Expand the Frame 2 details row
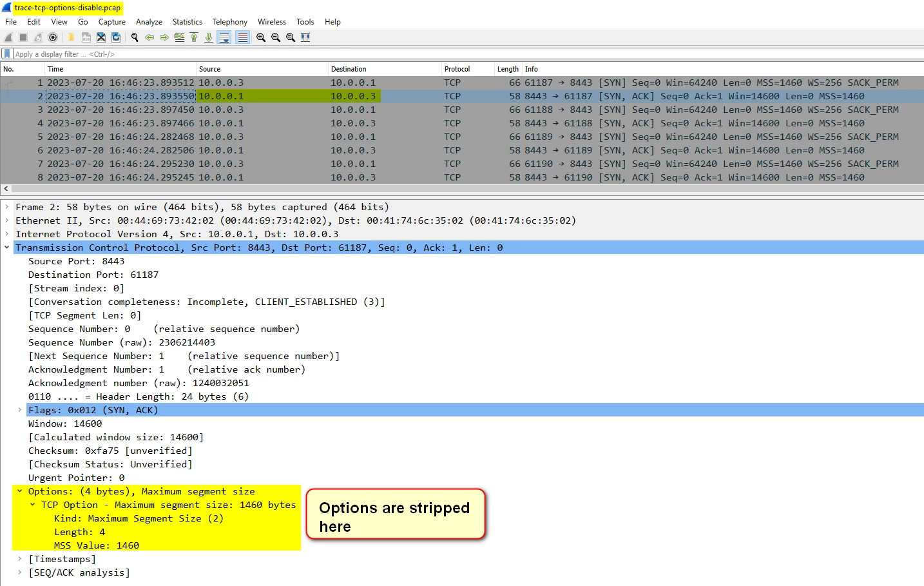 point(7,207)
